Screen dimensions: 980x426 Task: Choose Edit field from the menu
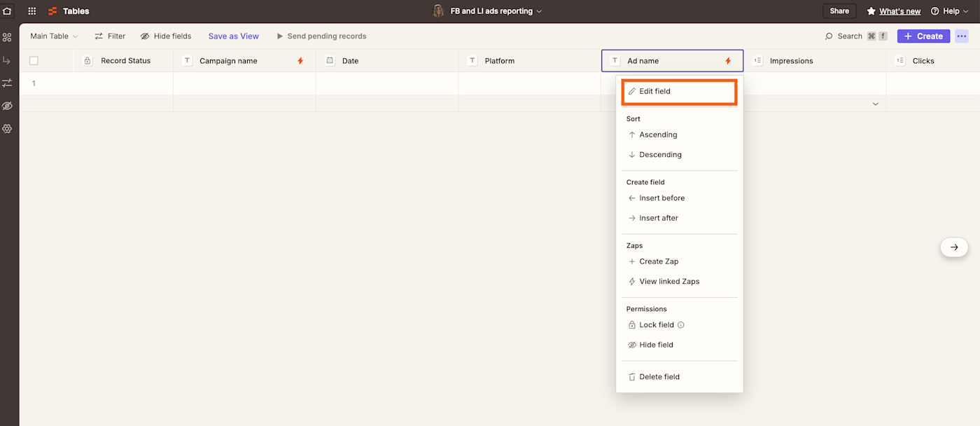tap(679, 92)
